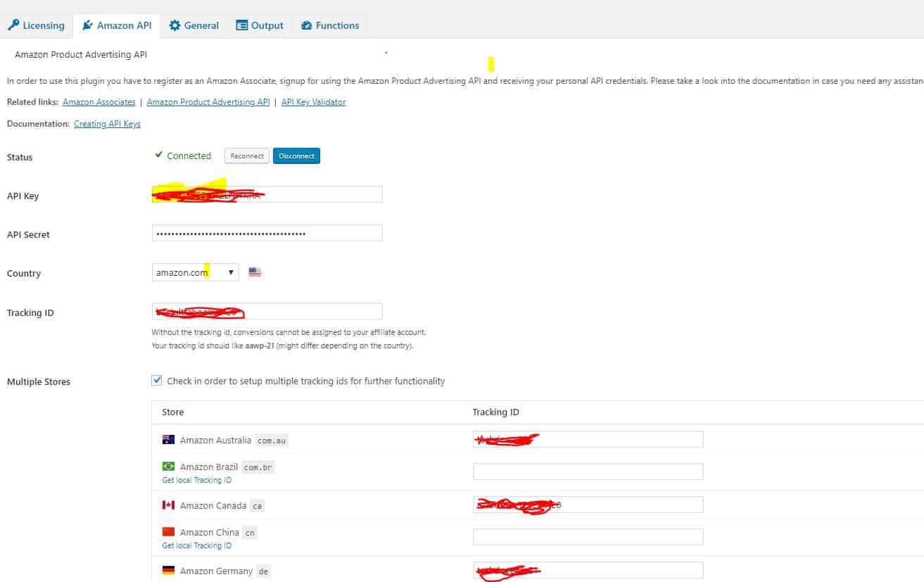Viewport: 924px width, 582px height.
Task: Click the Amazon Canada store label
Action: [x=213, y=505]
